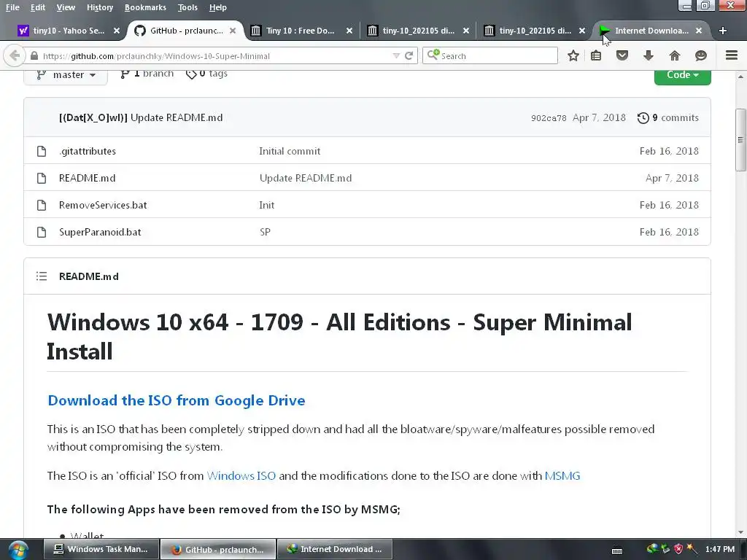The height and width of the screenshot is (560, 747).
Task: Open the Help menu
Action: [217, 7]
